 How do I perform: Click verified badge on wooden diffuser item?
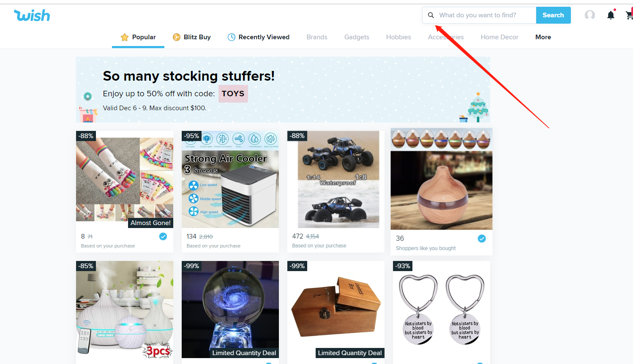(481, 239)
